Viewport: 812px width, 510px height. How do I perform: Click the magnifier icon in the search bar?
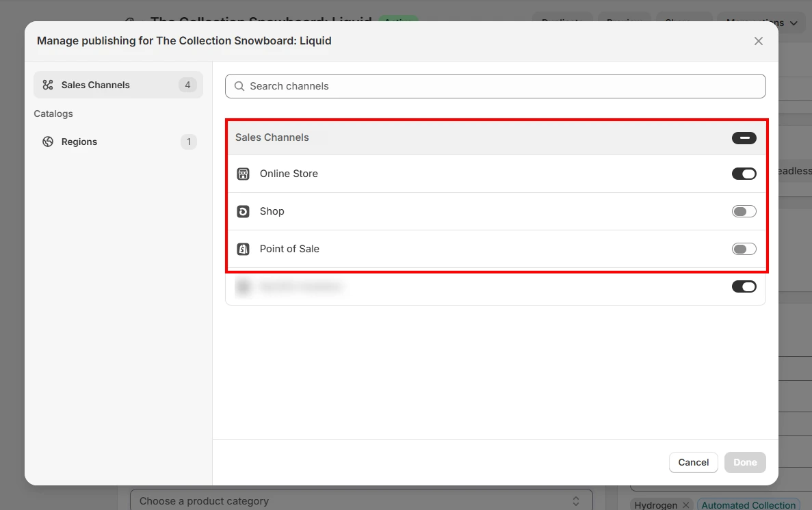point(239,86)
